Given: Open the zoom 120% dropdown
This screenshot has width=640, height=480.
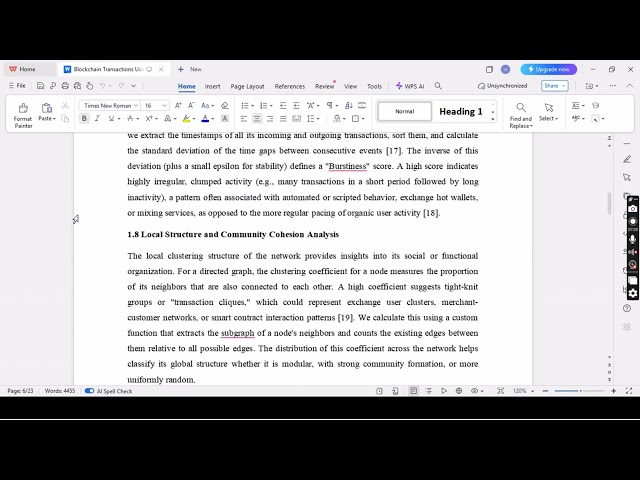Looking at the screenshot, I should point(533,391).
